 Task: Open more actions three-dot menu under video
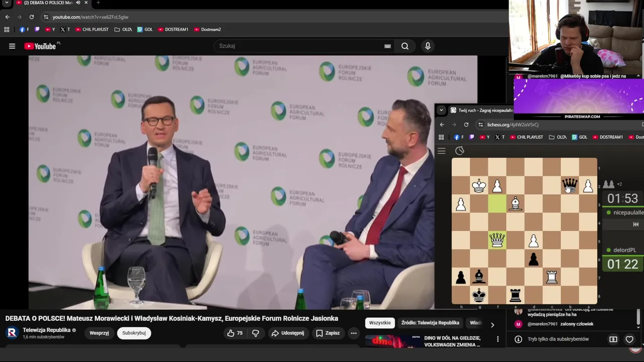pos(354,333)
